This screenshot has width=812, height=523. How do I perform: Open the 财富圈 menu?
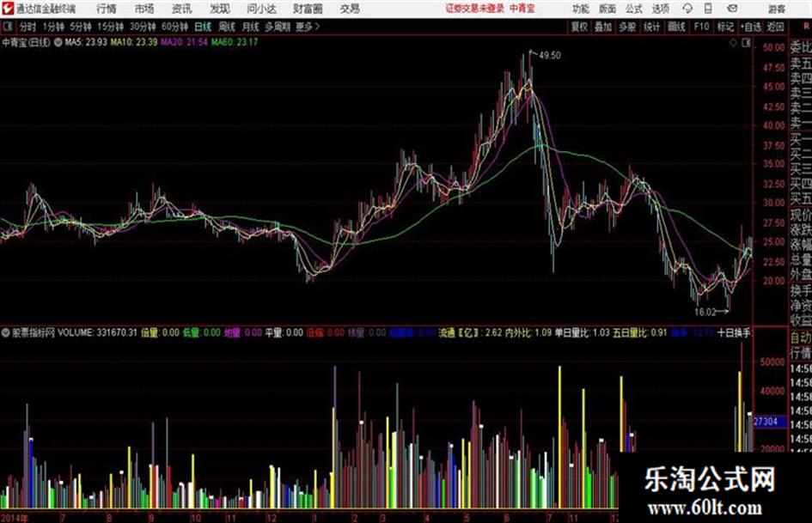tap(308, 9)
